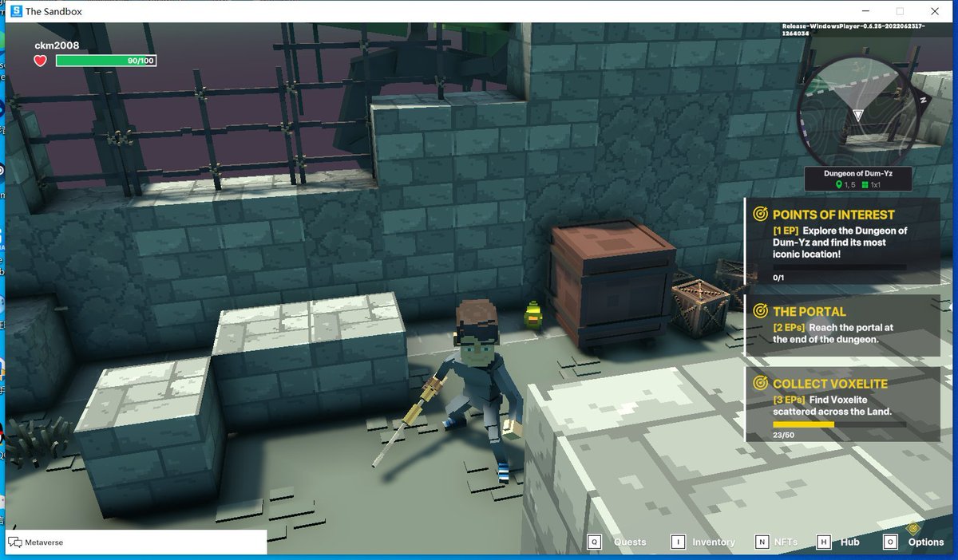Screen dimensions: 958x560
Task: Click the Metaverse chat input field
Action: (136, 542)
